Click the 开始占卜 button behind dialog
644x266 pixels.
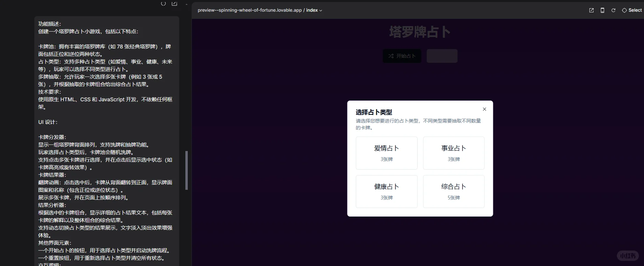point(402,56)
